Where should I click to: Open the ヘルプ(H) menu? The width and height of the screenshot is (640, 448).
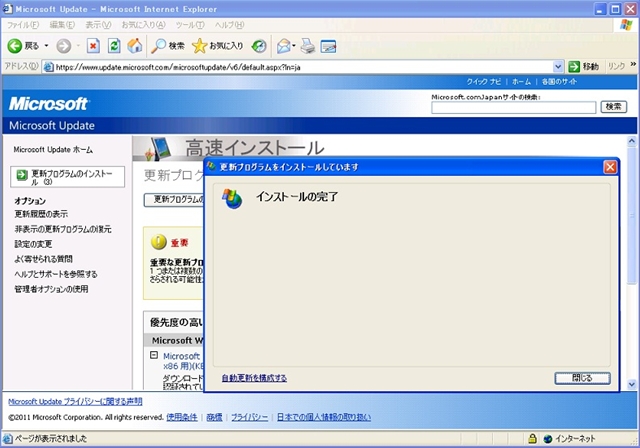(x=229, y=25)
